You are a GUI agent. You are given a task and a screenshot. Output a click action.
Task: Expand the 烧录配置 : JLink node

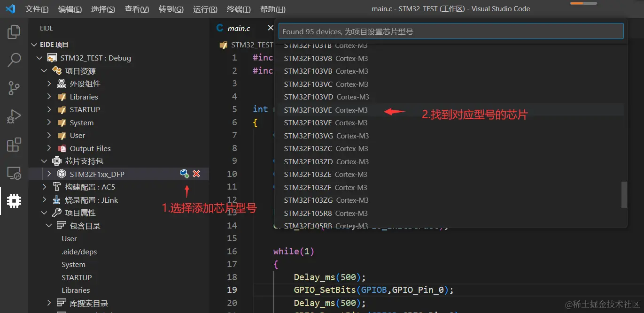44,200
